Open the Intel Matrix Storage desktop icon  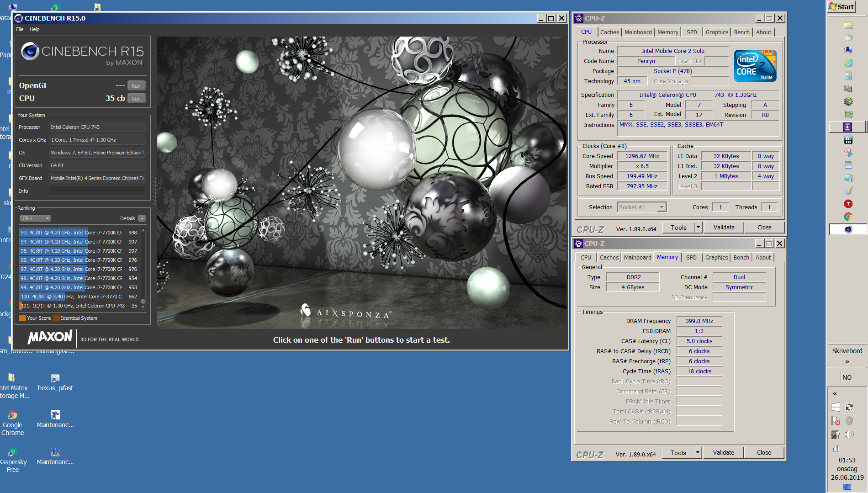[14, 386]
